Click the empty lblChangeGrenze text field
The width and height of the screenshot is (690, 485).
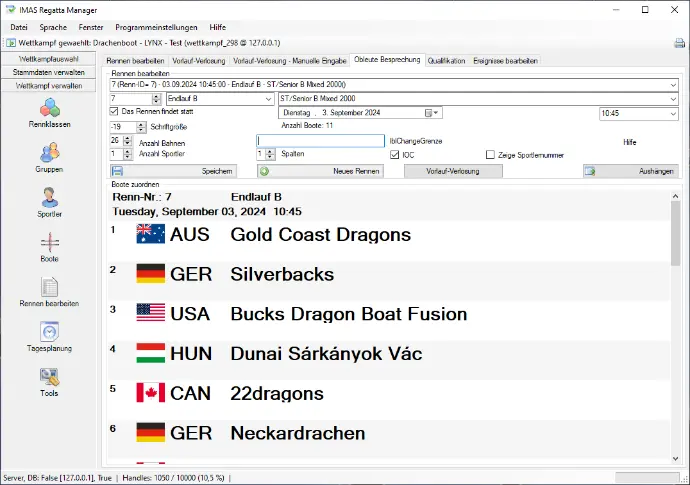[x=320, y=141]
